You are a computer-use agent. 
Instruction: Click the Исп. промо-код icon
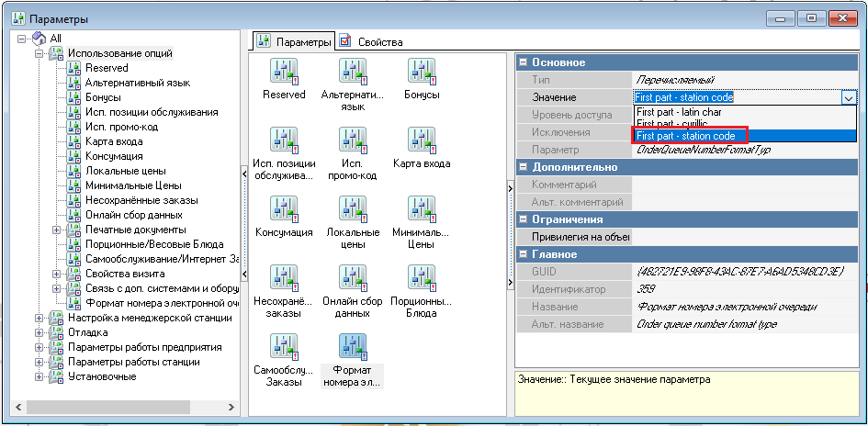353,140
